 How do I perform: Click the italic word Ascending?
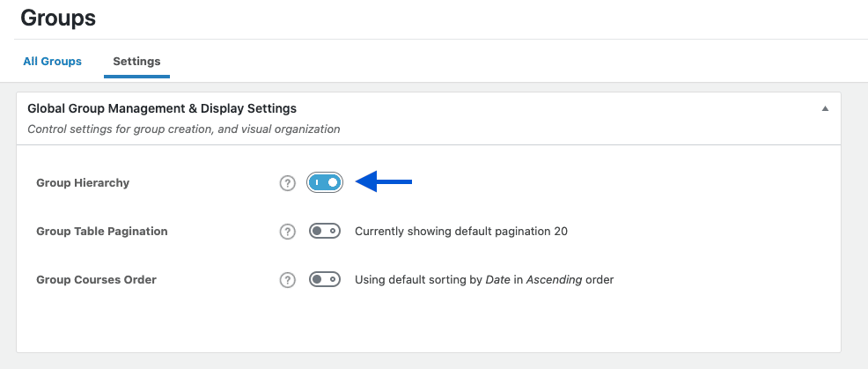click(554, 280)
